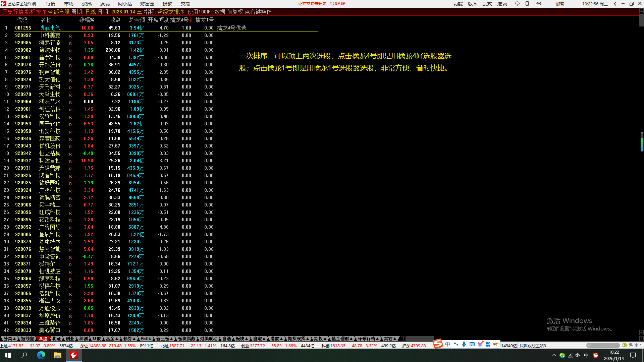Click the mobile phone icon in title bar

click(x=527, y=4)
